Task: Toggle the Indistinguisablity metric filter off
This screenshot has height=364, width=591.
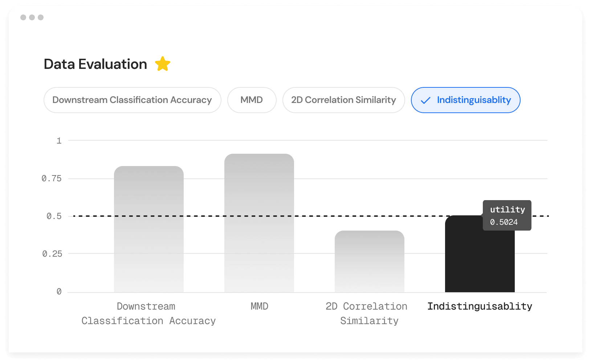Action: pyautogui.click(x=465, y=100)
